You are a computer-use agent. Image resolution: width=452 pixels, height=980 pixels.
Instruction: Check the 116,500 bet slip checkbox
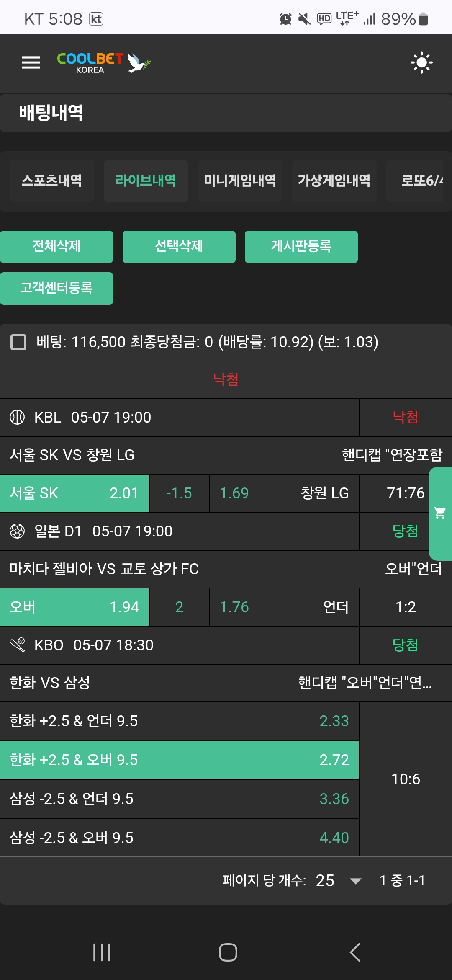coord(18,342)
